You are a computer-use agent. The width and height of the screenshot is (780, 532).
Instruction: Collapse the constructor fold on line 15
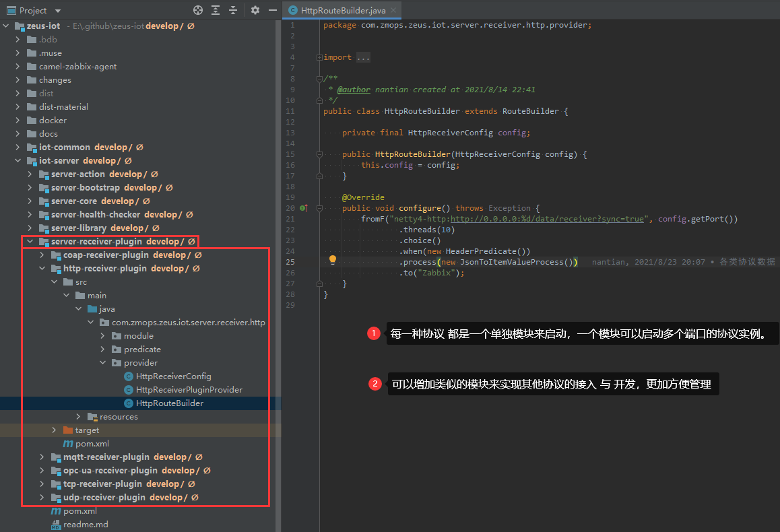coord(319,154)
